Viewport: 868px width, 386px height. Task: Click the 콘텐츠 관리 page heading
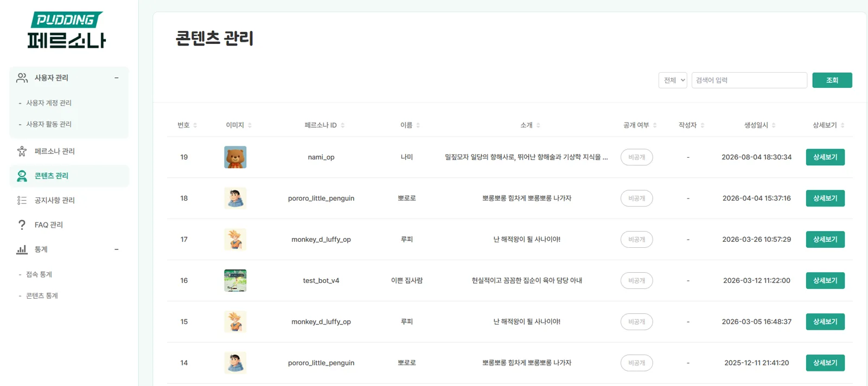pos(214,38)
